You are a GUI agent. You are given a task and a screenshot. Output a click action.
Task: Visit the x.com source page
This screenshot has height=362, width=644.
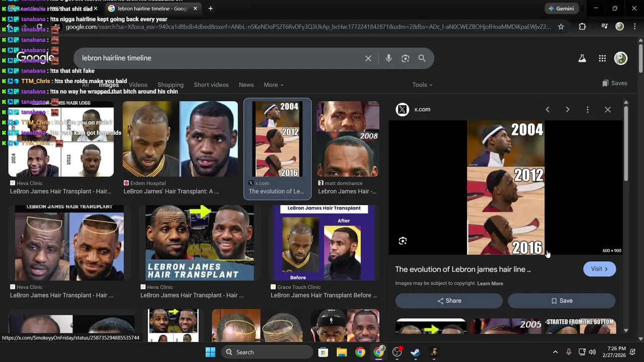[x=599, y=269]
